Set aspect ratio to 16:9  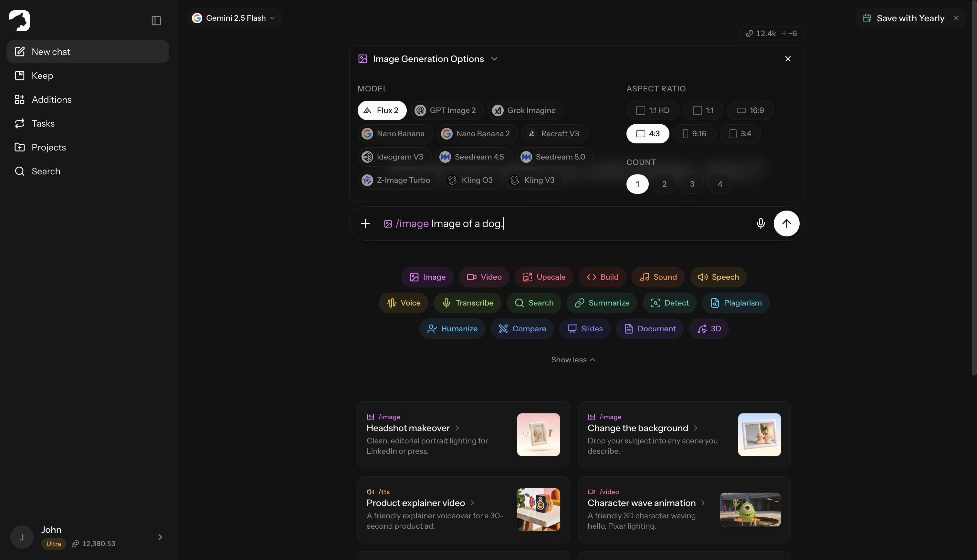pyautogui.click(x=750, y=110)
